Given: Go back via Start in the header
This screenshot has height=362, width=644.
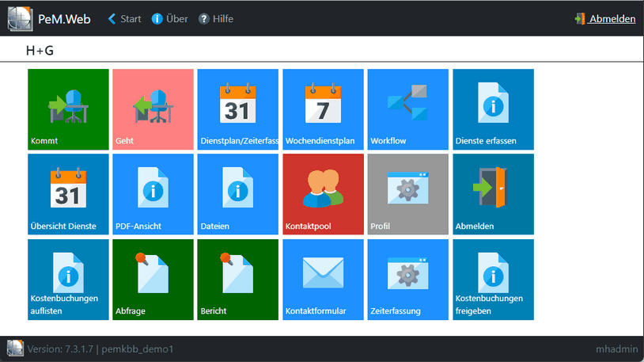Looking at the screenshot, I should tap(124, 19).
